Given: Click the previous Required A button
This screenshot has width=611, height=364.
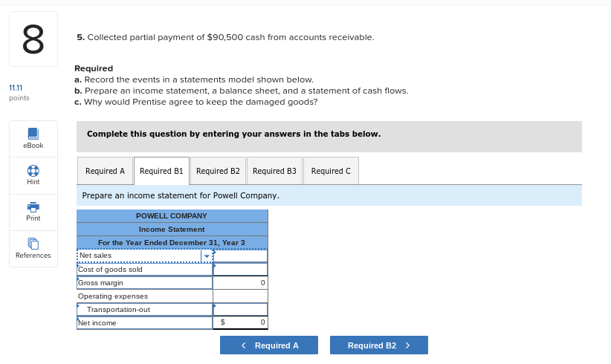Looking at the screenshot, I should coord(269,345).
